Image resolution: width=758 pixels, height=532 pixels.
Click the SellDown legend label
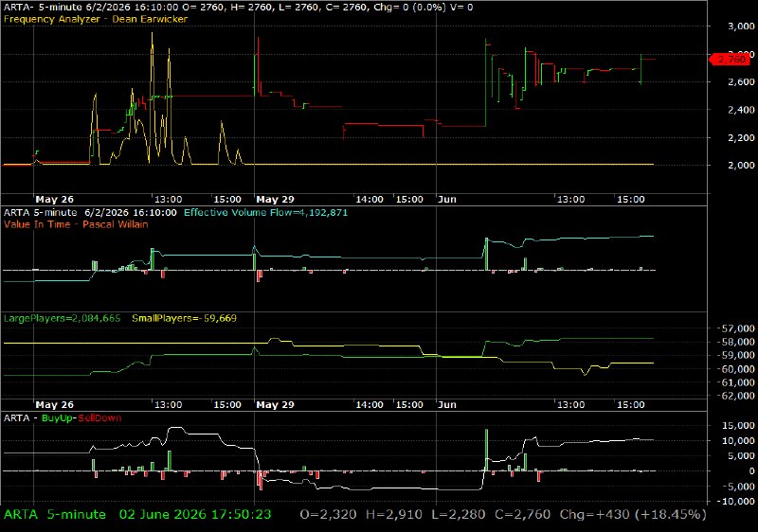click(x=99, y=418)
